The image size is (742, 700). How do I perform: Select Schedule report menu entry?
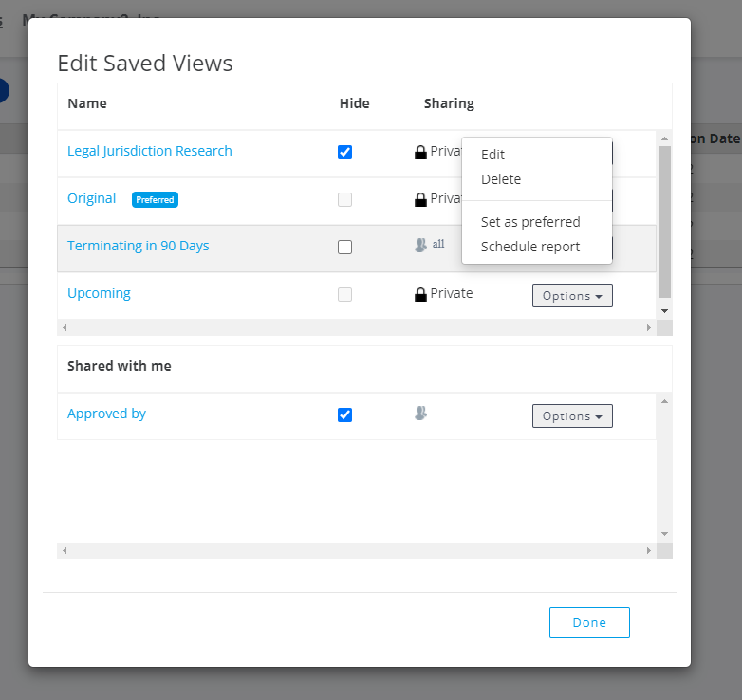(530, 247)
